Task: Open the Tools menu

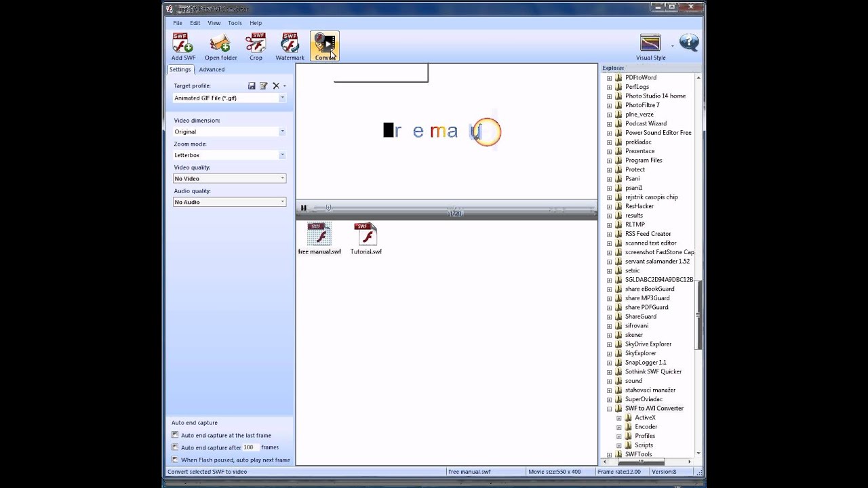Action: click(235, 23)
